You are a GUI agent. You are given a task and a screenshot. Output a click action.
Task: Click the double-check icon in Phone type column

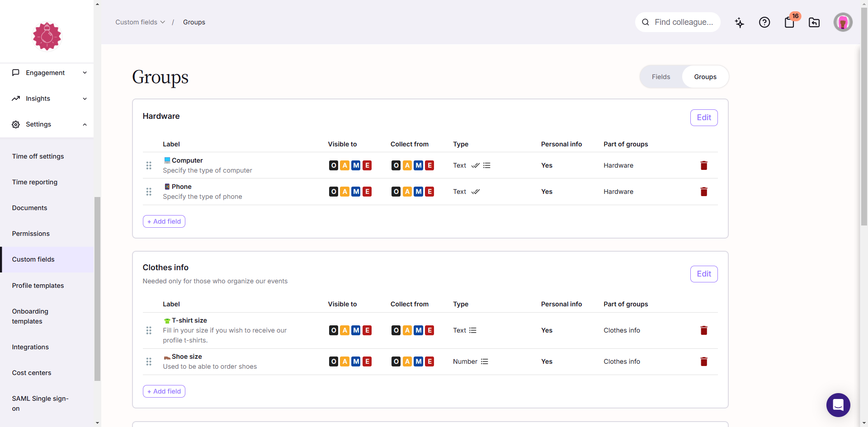476,192
